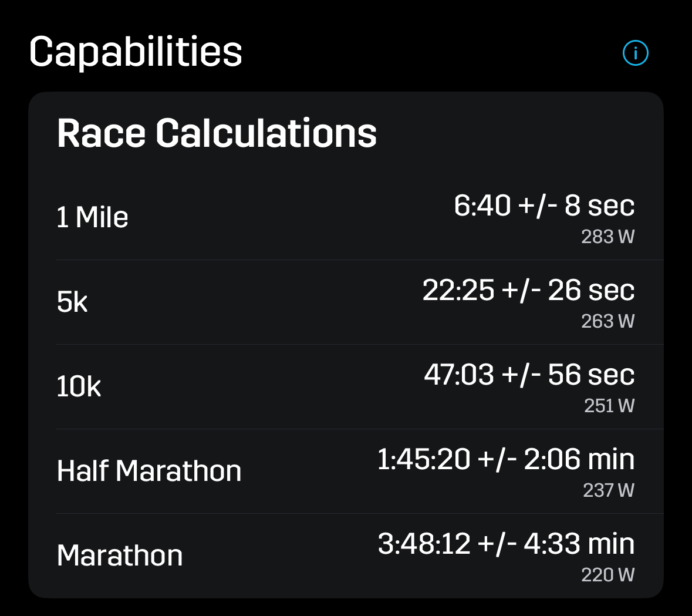Image resolution: width=692 pixels, height=616 pixels.
Task: Click the 6:40 +/- 8 sec time
Action: (x=544, y=206)
